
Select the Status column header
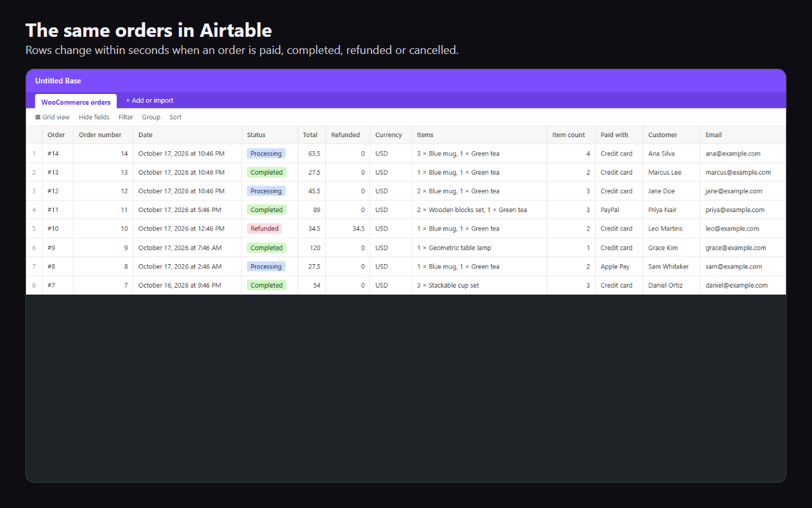(x=270, y=135)
